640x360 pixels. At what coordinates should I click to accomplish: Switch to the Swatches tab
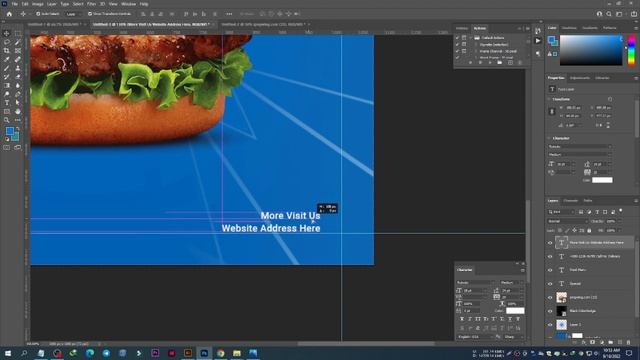click(569, 28)
